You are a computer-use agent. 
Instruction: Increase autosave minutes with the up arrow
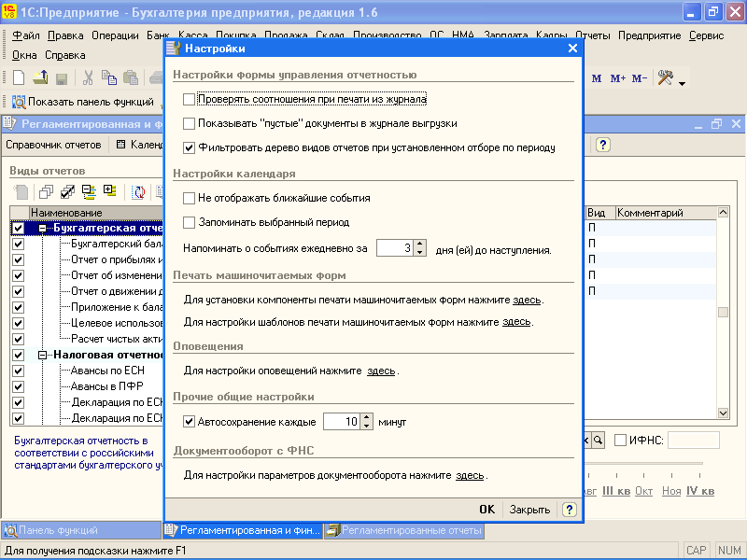tap(366, 417)
